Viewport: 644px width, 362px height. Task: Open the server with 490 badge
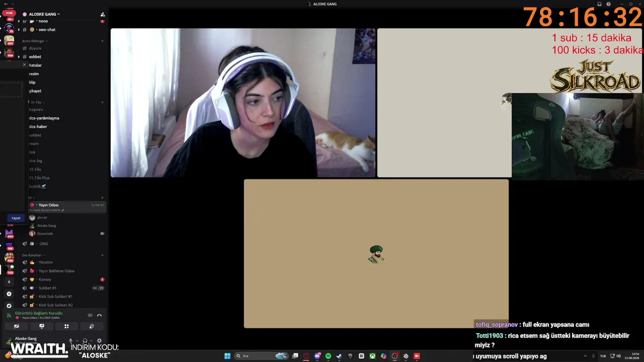coord(9,233)
